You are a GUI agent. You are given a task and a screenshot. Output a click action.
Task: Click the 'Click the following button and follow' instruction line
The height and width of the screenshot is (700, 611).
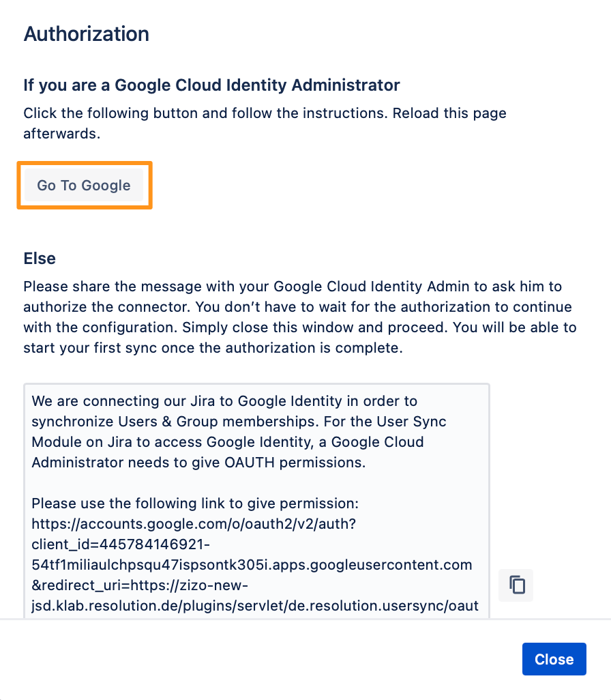pos(265,113)
